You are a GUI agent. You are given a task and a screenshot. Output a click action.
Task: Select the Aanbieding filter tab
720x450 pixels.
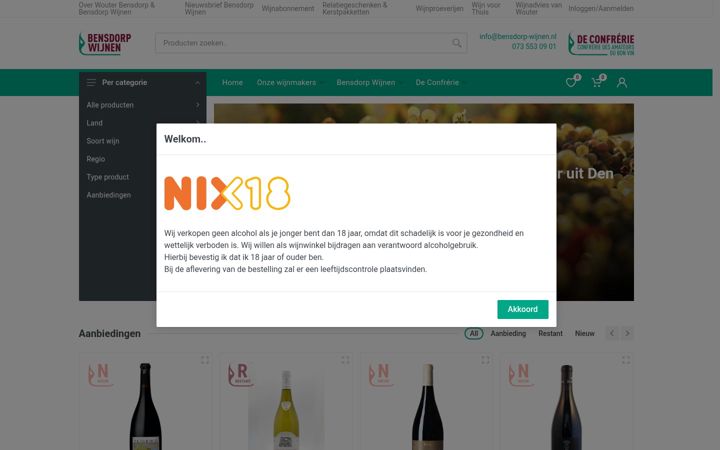[508, 333]
